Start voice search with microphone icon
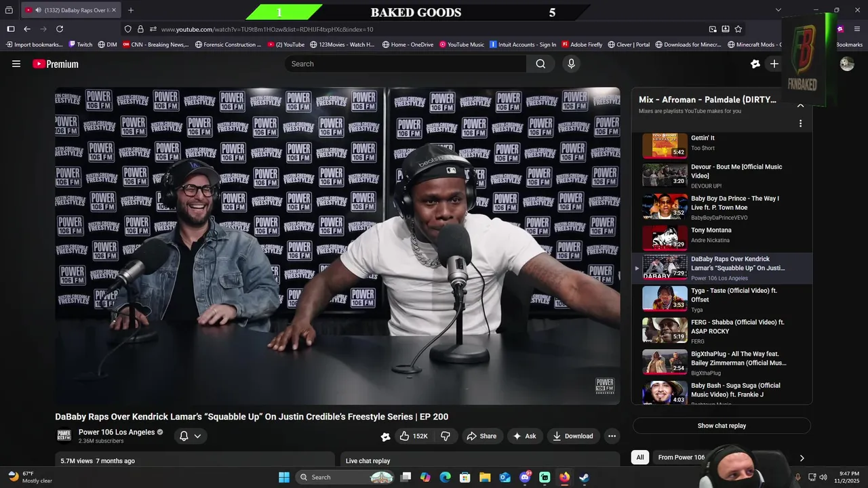This screenshot has width=868, height=488. (x=571, y=64)
